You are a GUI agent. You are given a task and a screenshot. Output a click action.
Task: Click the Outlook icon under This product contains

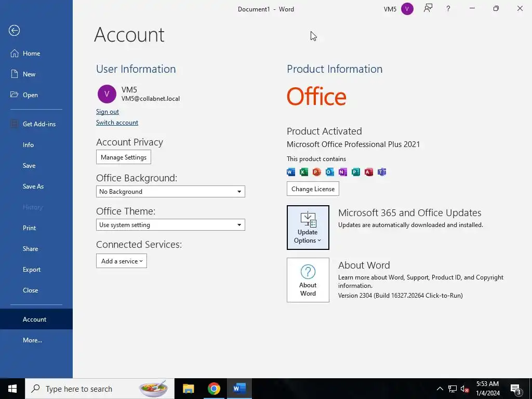tap(329, 172)
